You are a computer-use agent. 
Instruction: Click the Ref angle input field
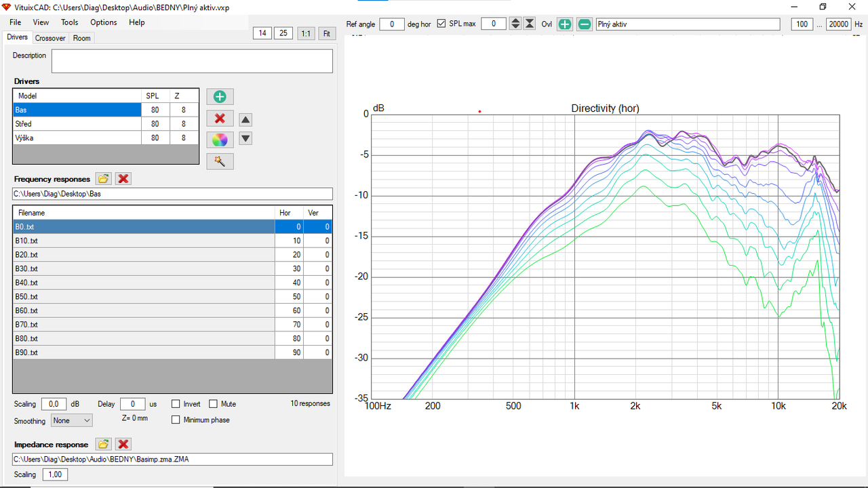(x=392, y=24)
